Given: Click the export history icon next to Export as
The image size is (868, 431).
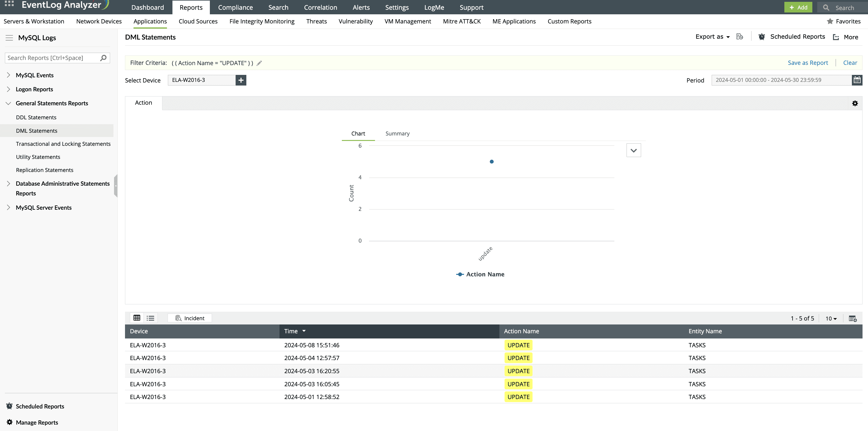Looking at the screenshot, I should [740, 37].
